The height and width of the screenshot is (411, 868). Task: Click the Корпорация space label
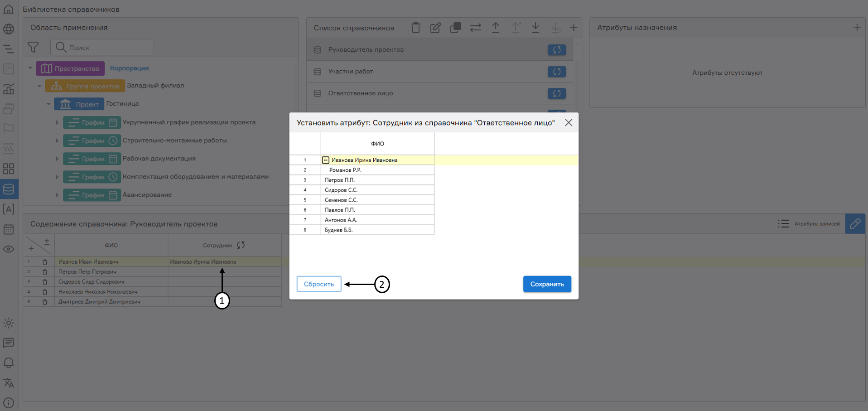point(129,68)
